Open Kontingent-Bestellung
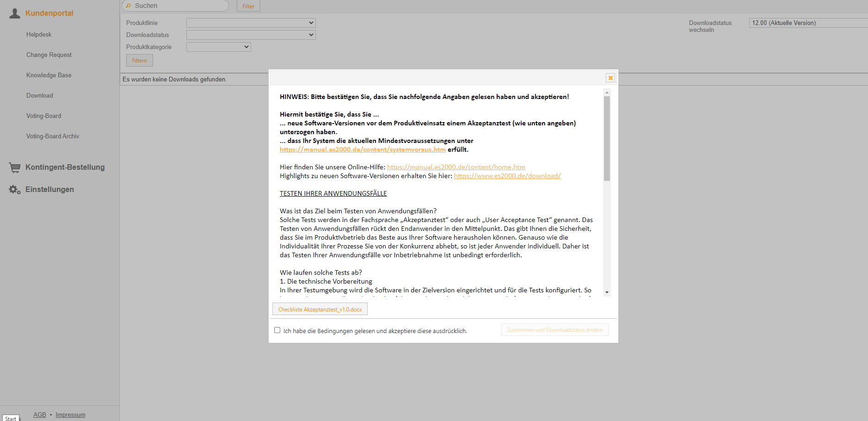Viewport: 868px width, 421px height. coord(65,167)
